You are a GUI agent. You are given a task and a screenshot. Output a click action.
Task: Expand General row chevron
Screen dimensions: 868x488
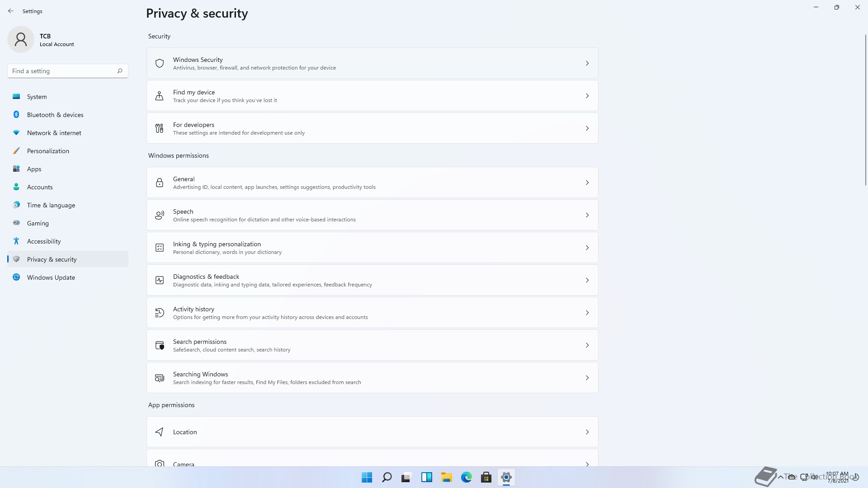[x=587, y=183]
